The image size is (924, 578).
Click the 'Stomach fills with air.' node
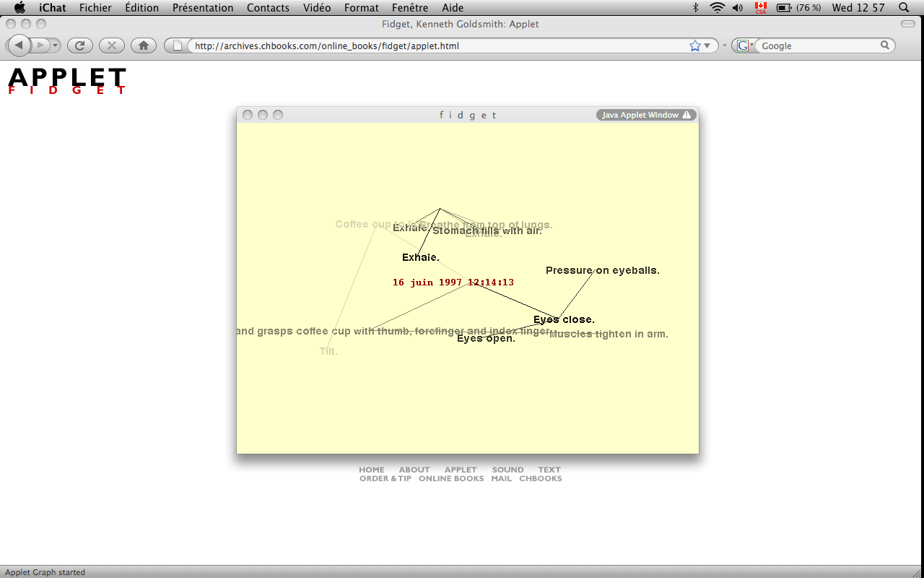[487, 230]
